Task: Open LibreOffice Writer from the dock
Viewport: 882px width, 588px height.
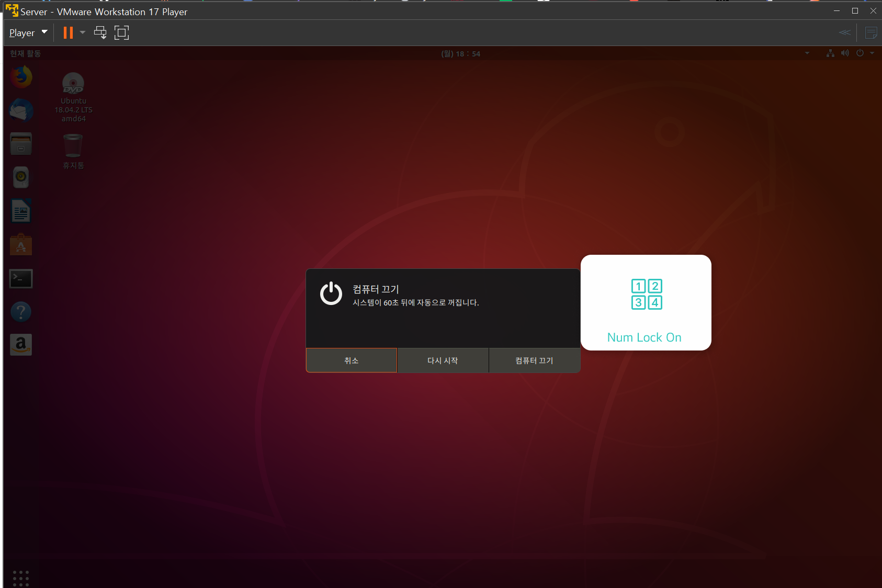Action: [21, 211]
